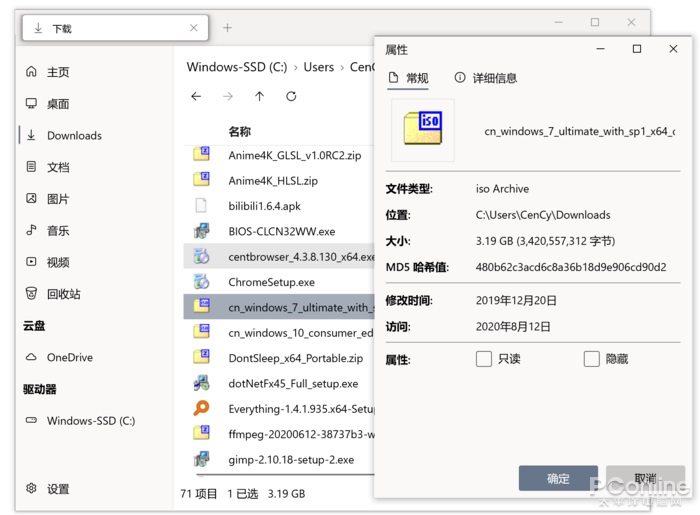
Task: Select dotNetFx45_Full_setup.exe file
Action: click(279, 384)
